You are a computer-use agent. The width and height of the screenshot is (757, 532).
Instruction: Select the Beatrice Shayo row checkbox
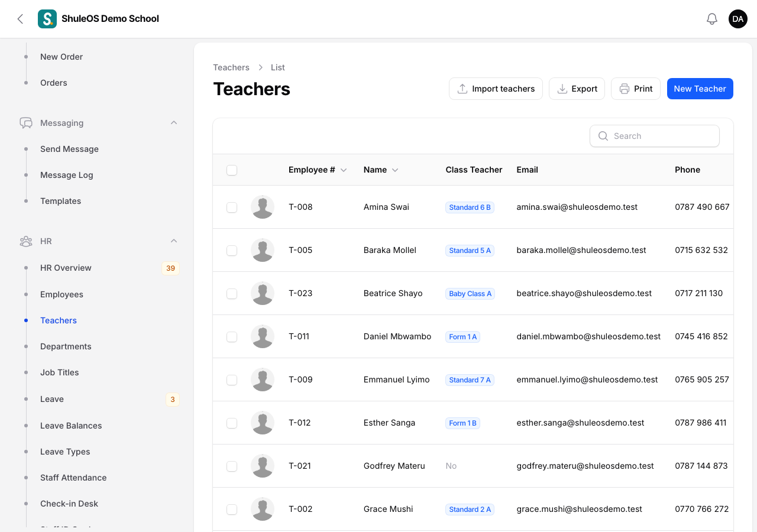pos(232,294)
